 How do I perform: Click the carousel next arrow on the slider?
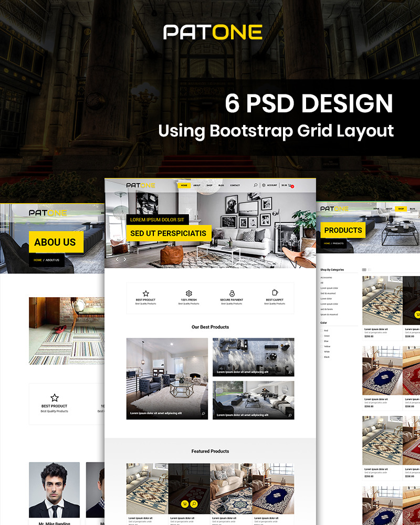[x=125, y=259]
